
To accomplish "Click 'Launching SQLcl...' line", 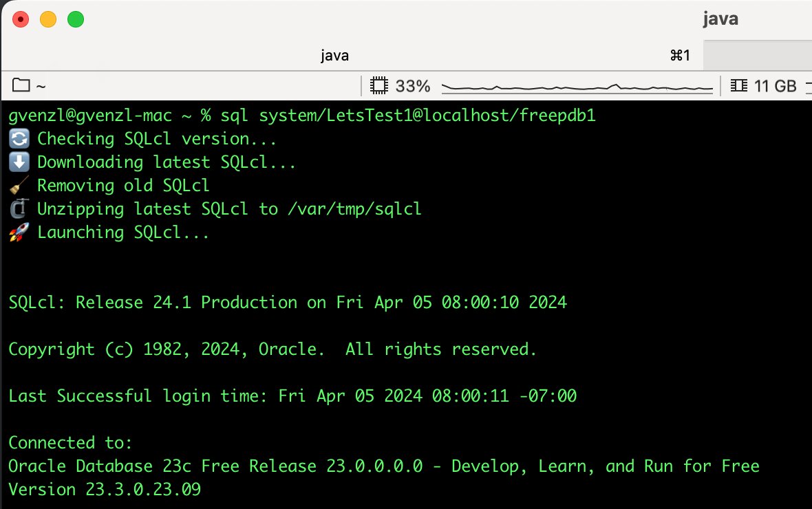I will 123,232.
